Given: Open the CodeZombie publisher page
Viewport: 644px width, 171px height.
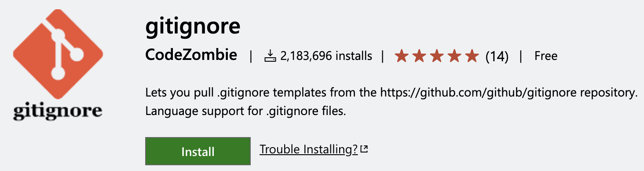Looking at the screenshot, I should pos(191,56).
